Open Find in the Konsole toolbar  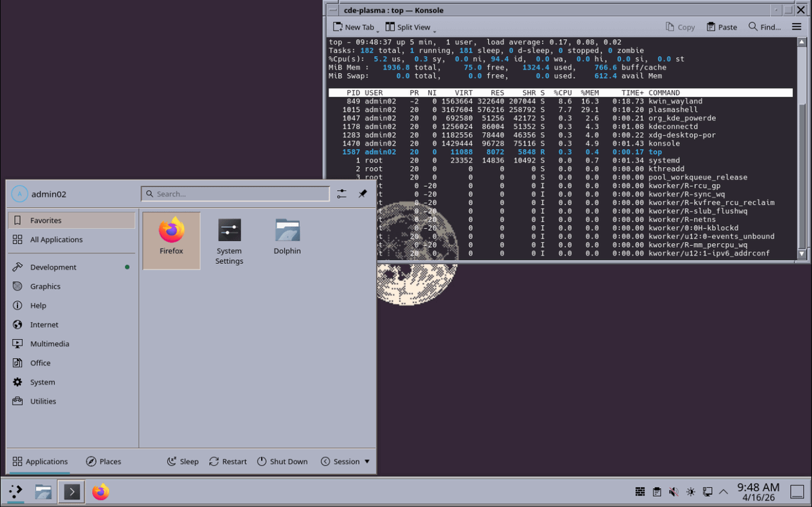pos(764,26)
